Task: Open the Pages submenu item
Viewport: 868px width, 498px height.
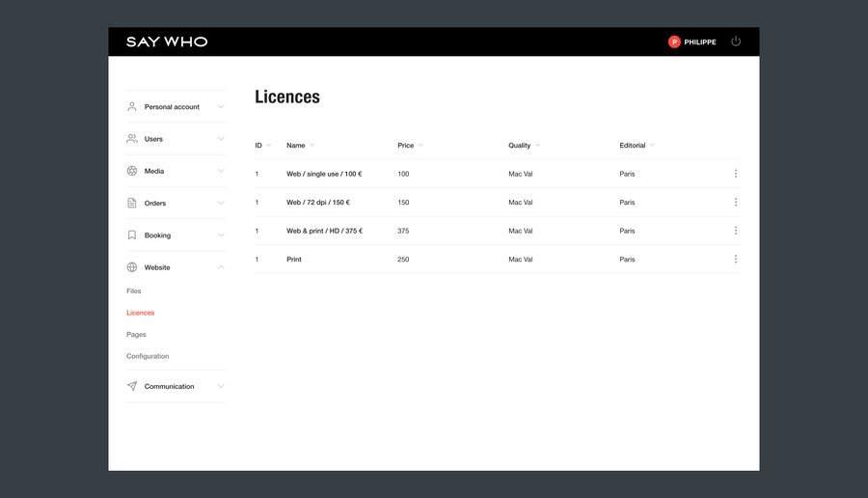Action: point(136,334)
